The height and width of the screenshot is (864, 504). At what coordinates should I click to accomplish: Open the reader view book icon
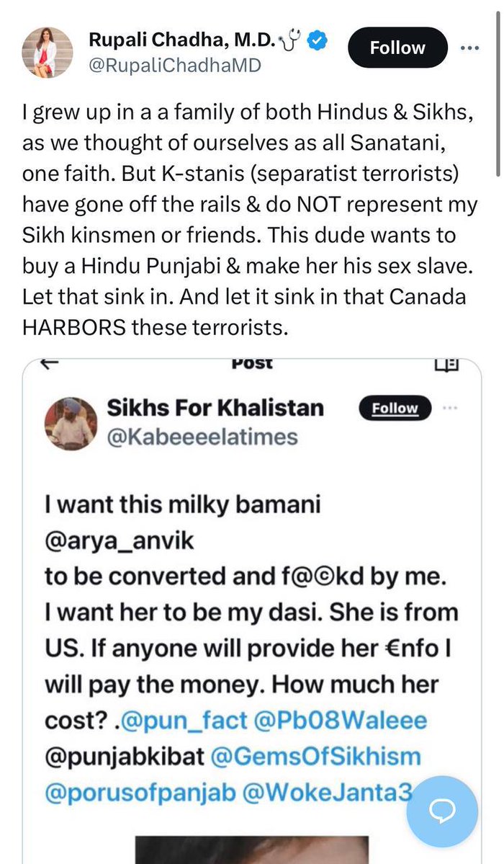tap(446, 365)
